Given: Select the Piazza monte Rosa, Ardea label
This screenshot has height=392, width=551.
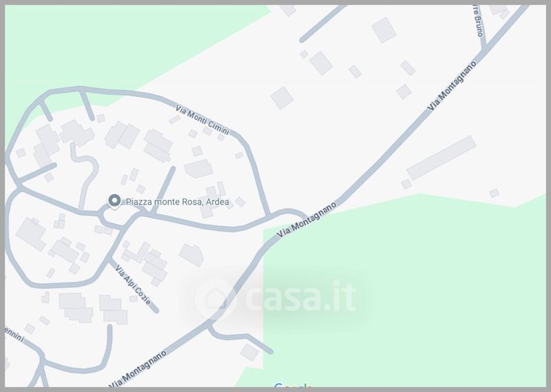Looking at the screenshot, I should click(178, 202).
